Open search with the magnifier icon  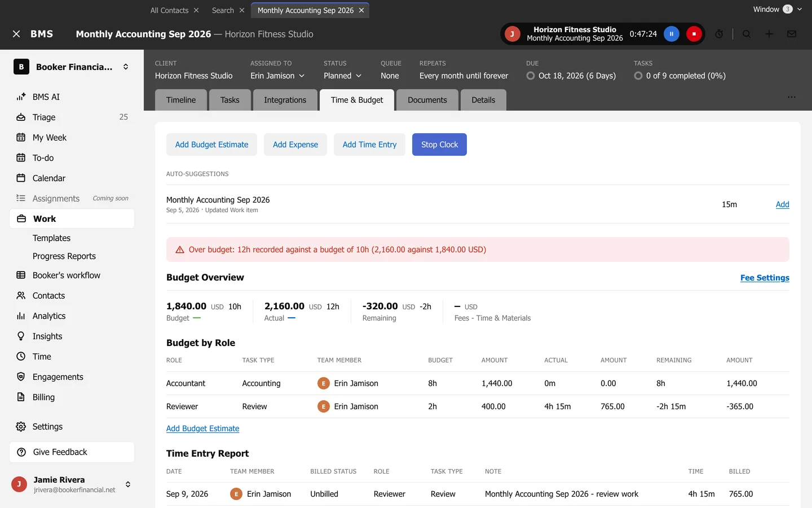coord(747,34)
